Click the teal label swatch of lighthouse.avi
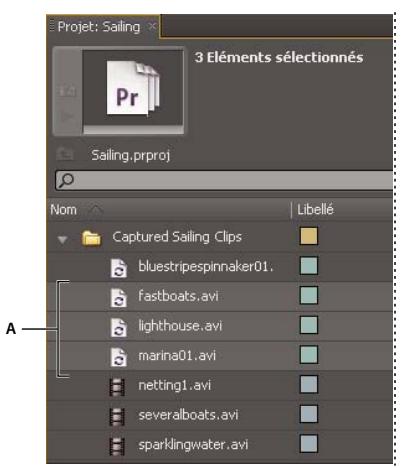 [x=309, y=325]
